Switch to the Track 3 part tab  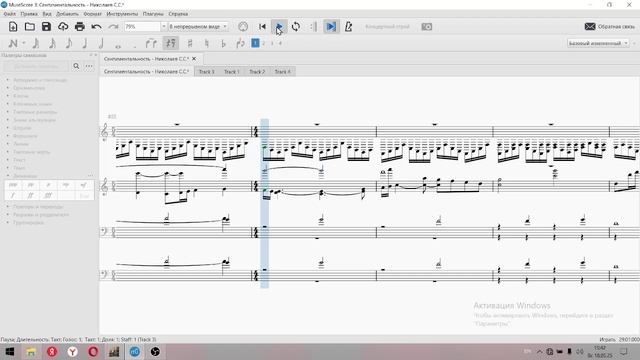point(207,72)
